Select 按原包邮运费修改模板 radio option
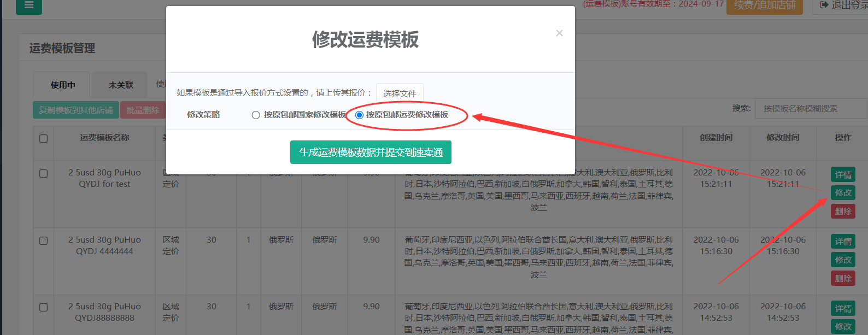The image size is (868, 335). click(359, 115)
